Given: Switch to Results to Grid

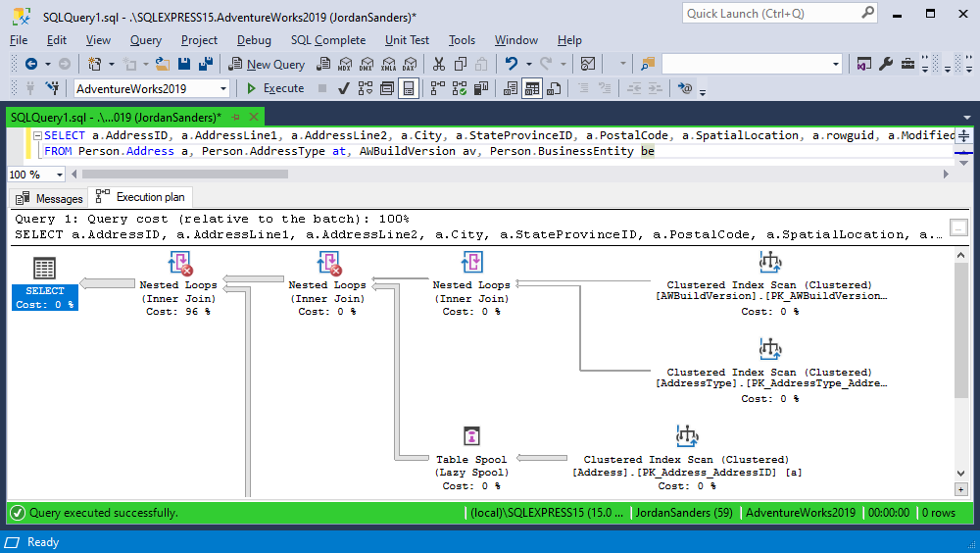Looking at the screenshot, I should pyautogui.click(x=532, y=88).
